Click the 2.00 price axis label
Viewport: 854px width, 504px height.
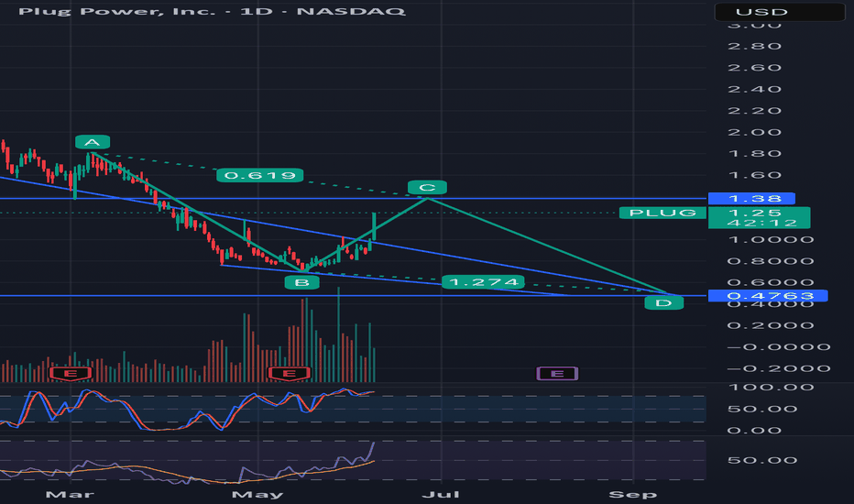tap(754, 132)
